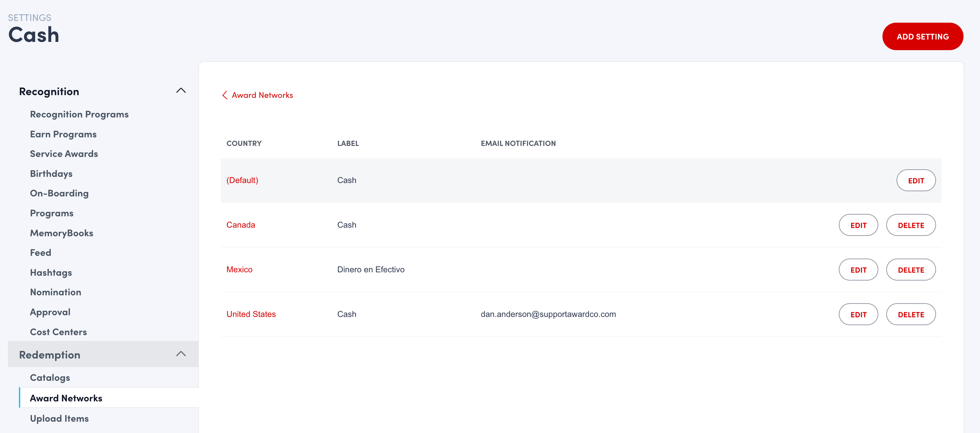
Task: Open the United States country link
Action: coord(251,314)
